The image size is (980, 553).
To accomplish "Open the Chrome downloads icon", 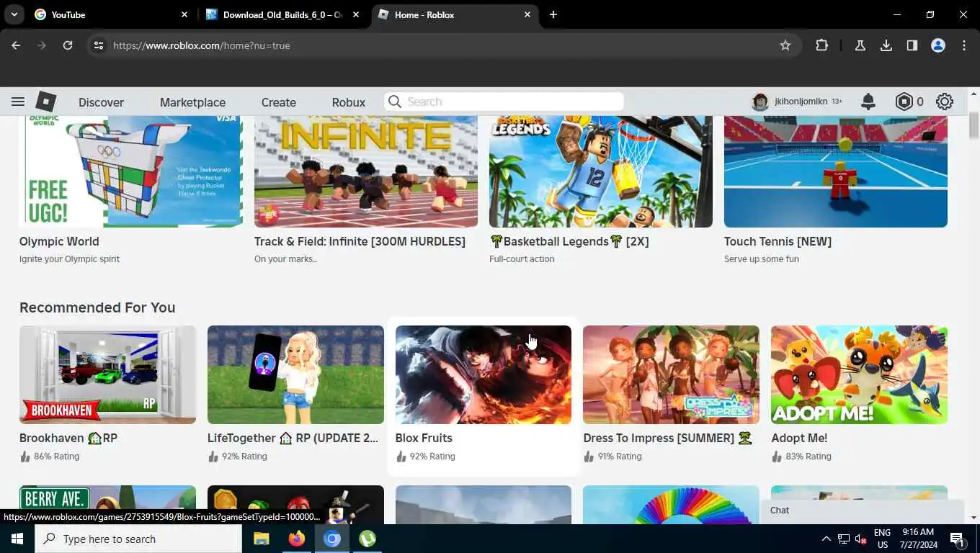I will (x=886, y=45).
